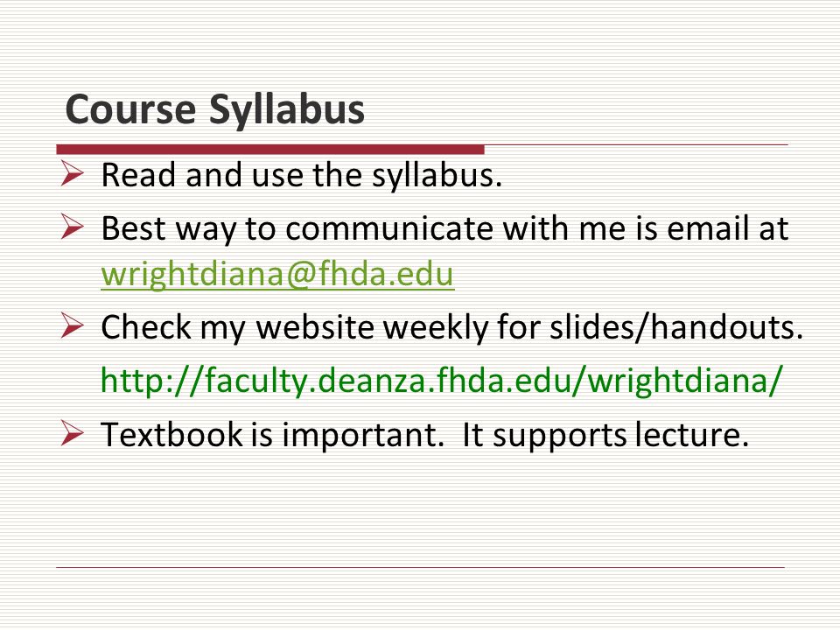Click the word 'Course' in the title
The width and height of the screenshot is (840, 630).
coord(131,110)
